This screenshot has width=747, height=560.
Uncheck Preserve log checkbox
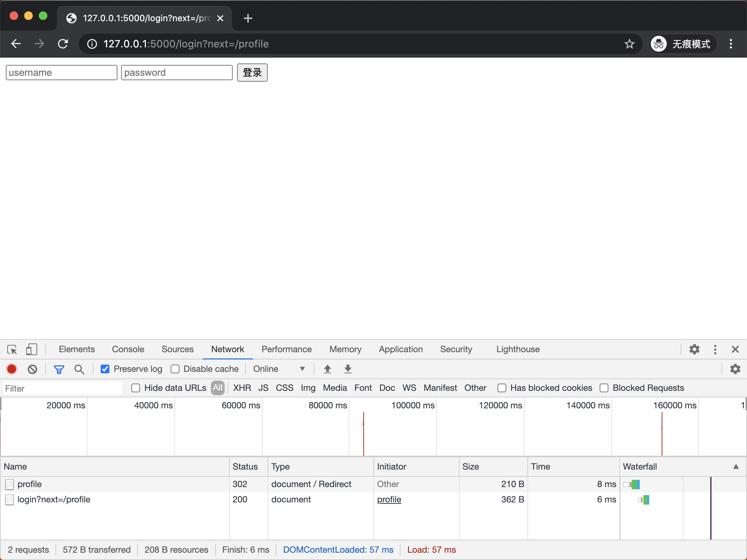pos(105,369)
